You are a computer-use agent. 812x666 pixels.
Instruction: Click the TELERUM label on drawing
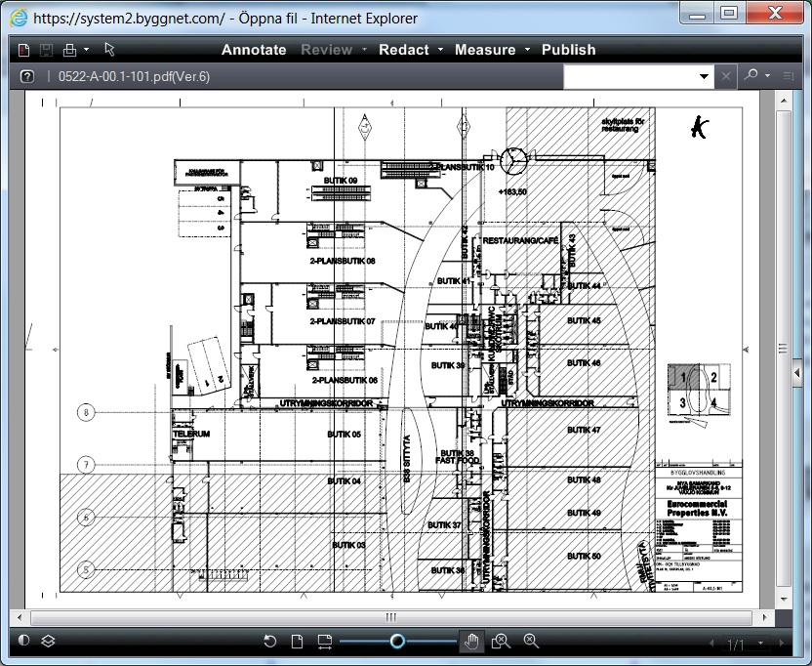click(191, 434)
